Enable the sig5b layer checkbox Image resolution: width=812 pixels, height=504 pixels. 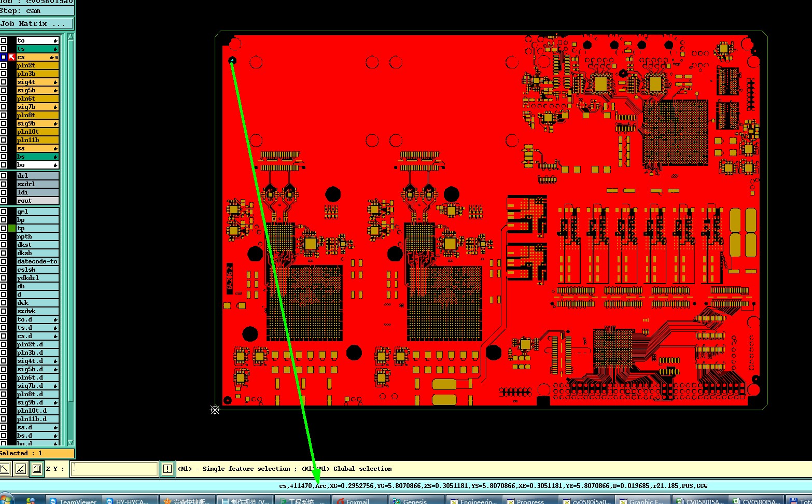(4, 90)
